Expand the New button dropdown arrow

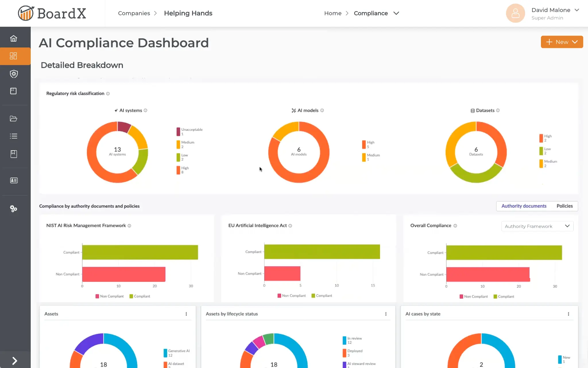[575, 42]
